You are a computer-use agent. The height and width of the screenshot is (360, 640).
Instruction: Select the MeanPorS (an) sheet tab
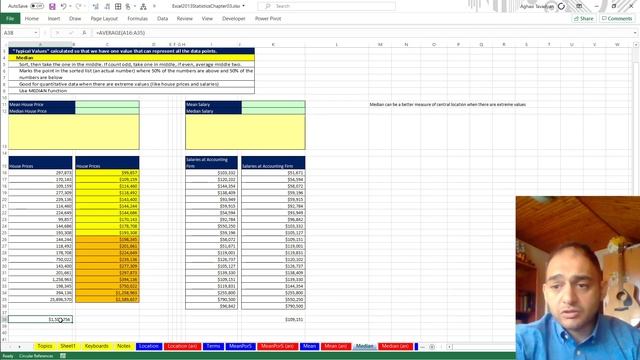tap(278, 346)
